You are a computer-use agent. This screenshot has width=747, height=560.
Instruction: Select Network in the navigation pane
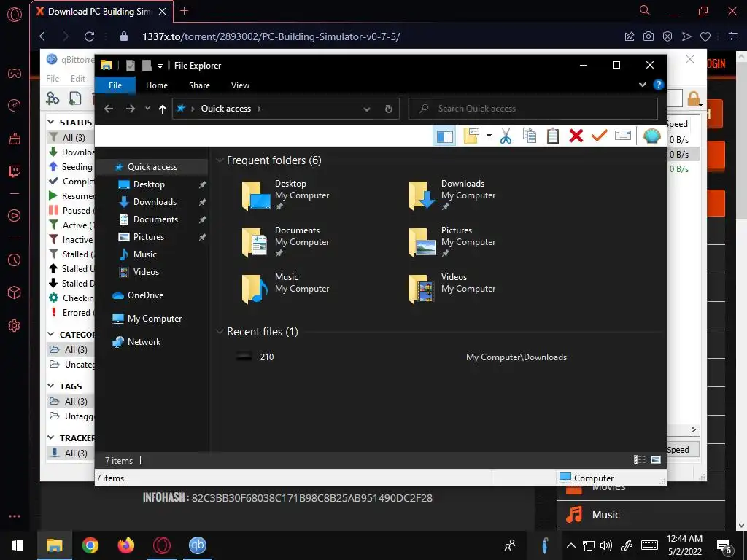point(144,342)
